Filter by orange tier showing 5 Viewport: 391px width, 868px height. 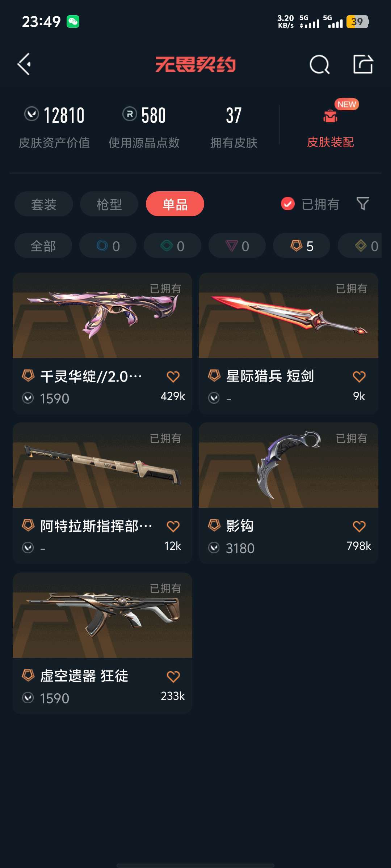[x=302, y=246]
